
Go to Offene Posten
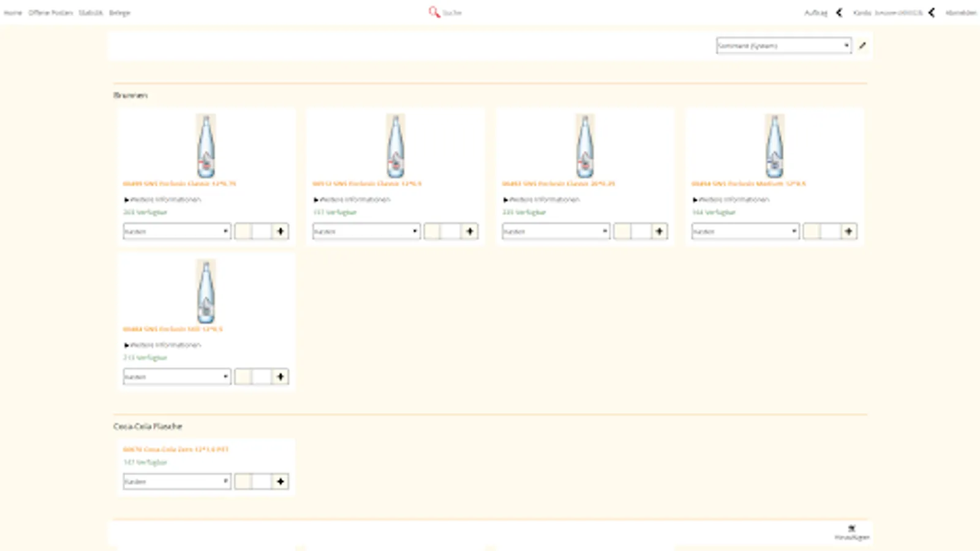[50, 13]
